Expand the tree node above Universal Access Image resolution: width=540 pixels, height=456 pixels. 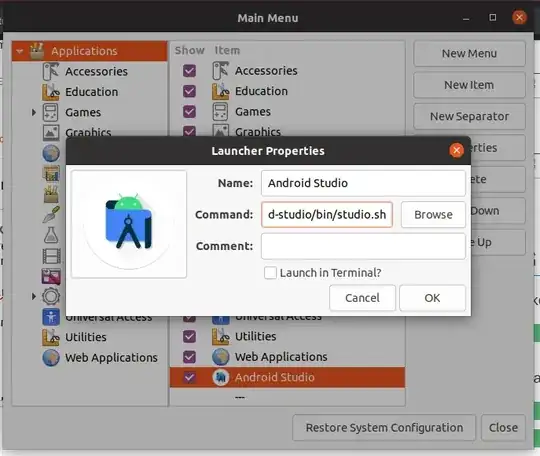(x=34, y=296)
